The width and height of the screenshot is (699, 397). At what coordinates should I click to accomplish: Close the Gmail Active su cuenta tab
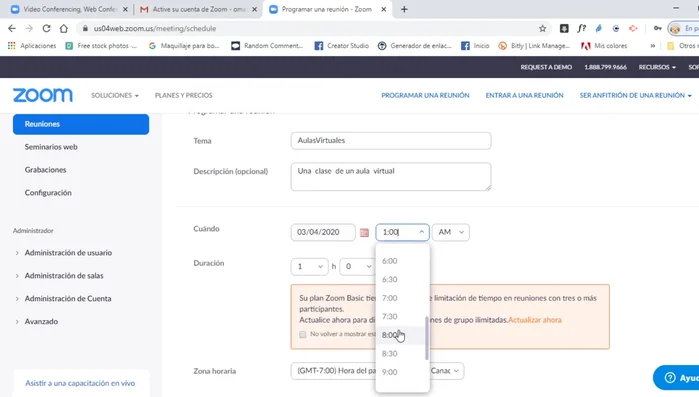pos(255,9)
